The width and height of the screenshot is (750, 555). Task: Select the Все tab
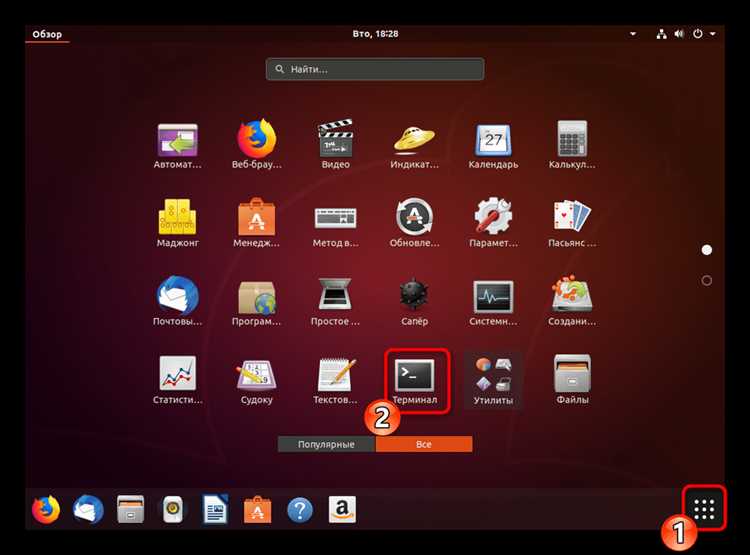pos(424,444)
